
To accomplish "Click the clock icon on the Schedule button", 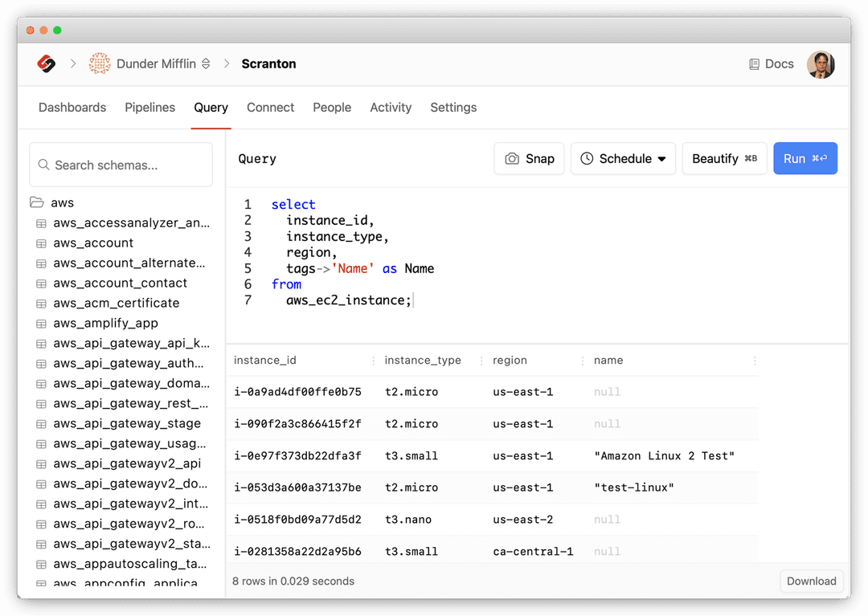I will coord(586,158).
